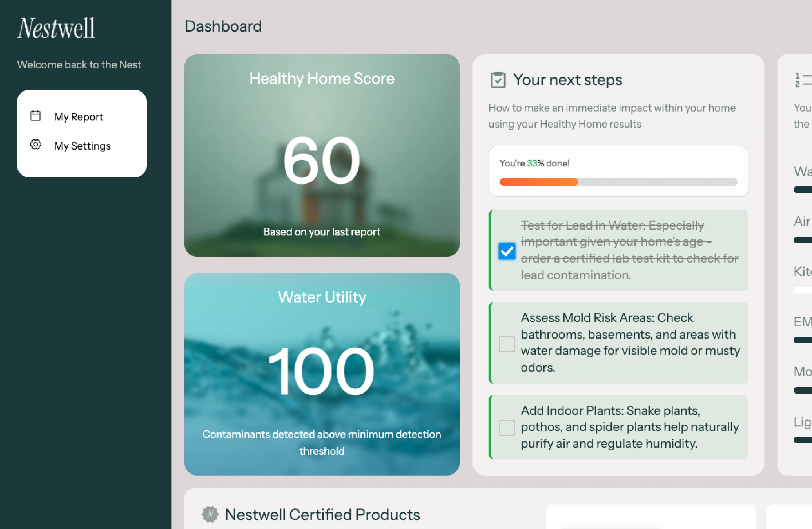Click the Contaminants detected above threshold text
Screen dimensions: 812x529
pos(322,443)
